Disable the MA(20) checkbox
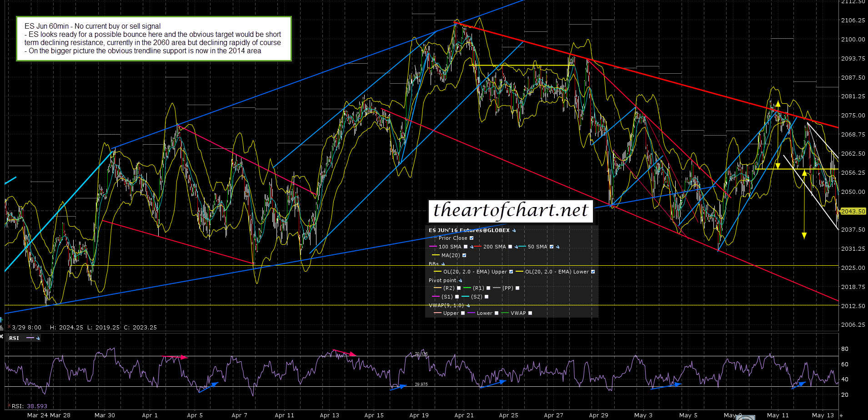 coord(464,255)
